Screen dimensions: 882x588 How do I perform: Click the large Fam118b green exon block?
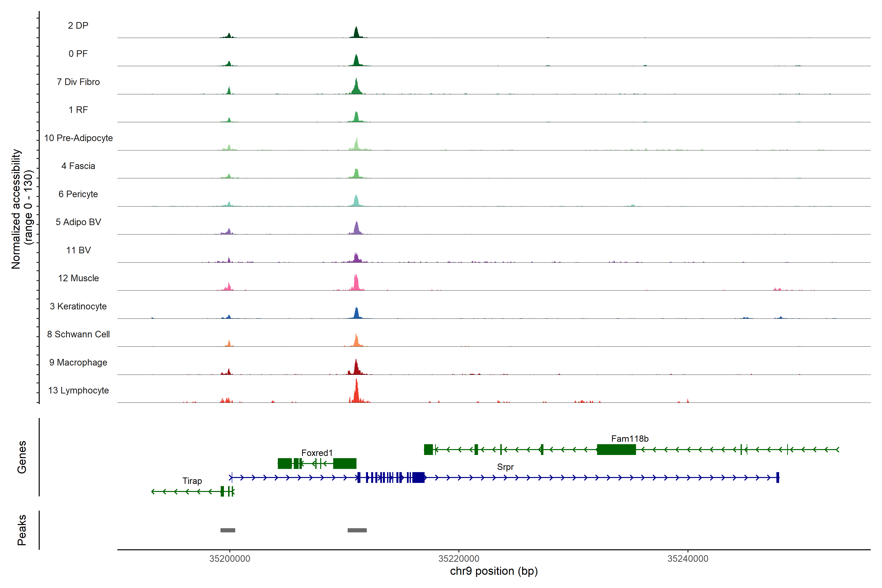tap(616, 449)
